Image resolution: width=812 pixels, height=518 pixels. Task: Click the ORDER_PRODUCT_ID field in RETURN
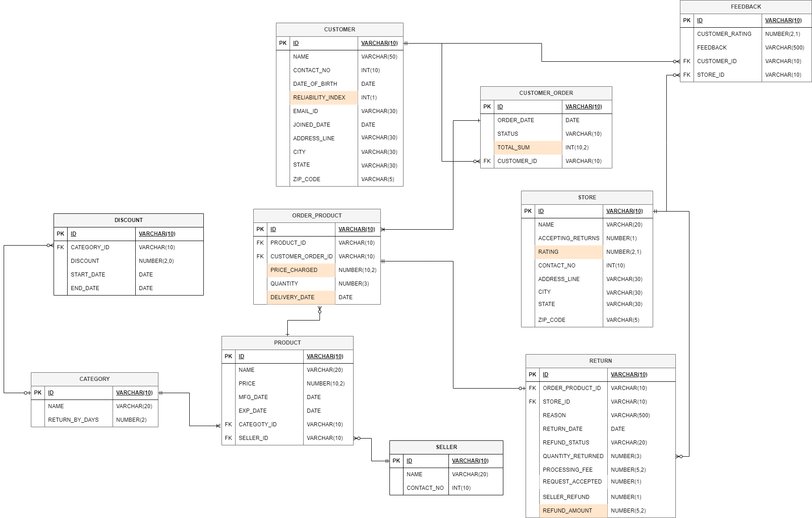(571, 388)
